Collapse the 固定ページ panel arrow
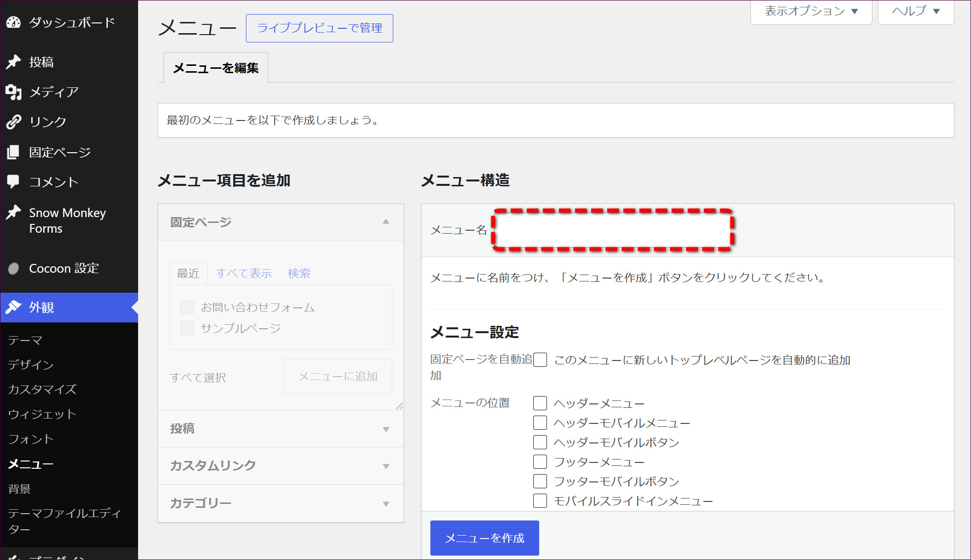971x560 pixels. click(x=386, y=221)
